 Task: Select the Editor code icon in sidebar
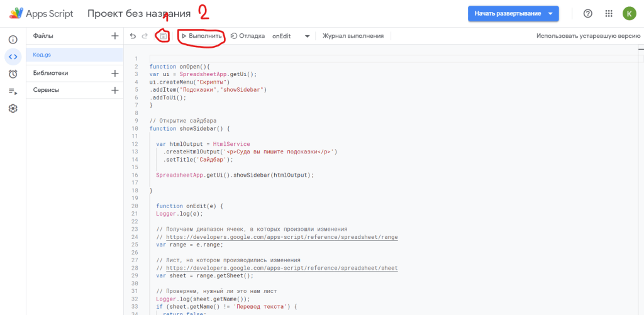(x=13, y=57)
